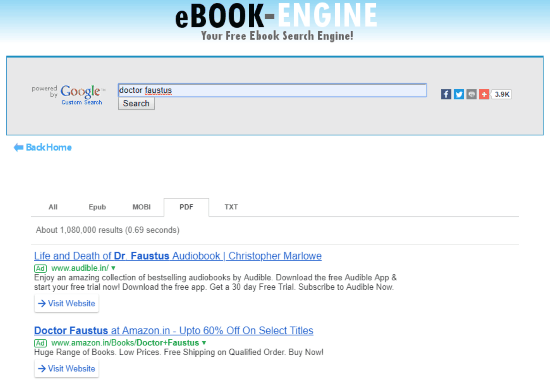Click the Twitter share icon
Screen dimensions: 550x388
click(x=459, y=94)
